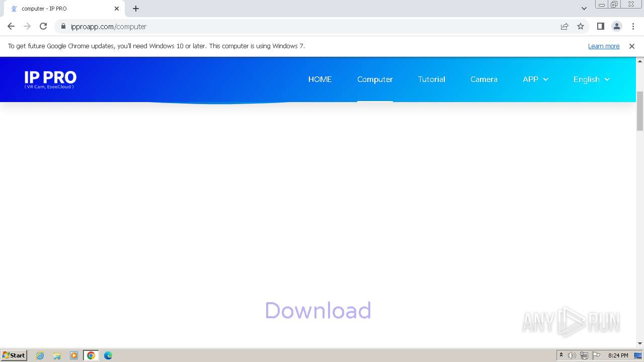Open File Explorer from taskbar

[57, 355]
